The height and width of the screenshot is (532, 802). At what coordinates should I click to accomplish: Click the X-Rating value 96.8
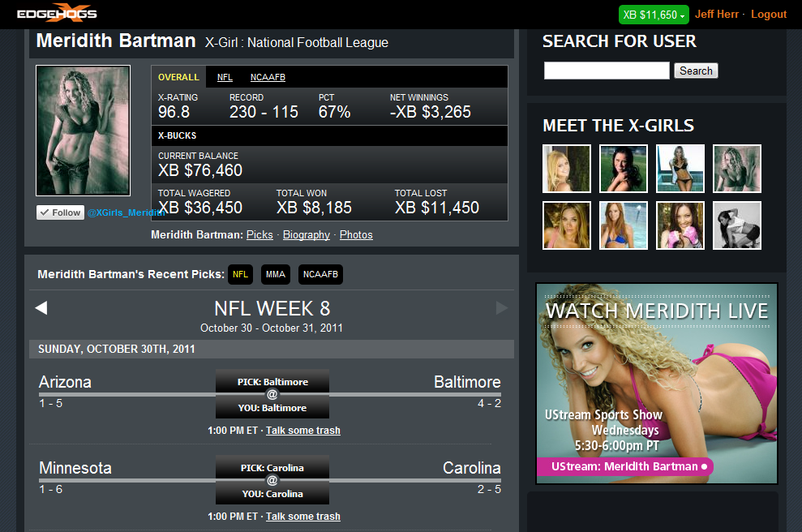174,112
